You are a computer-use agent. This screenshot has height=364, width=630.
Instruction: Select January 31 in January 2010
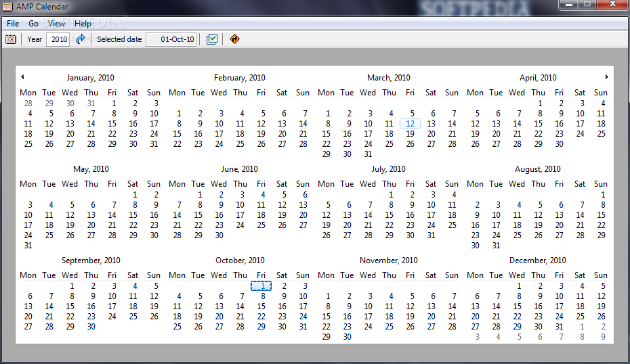(x=154, y=143)
